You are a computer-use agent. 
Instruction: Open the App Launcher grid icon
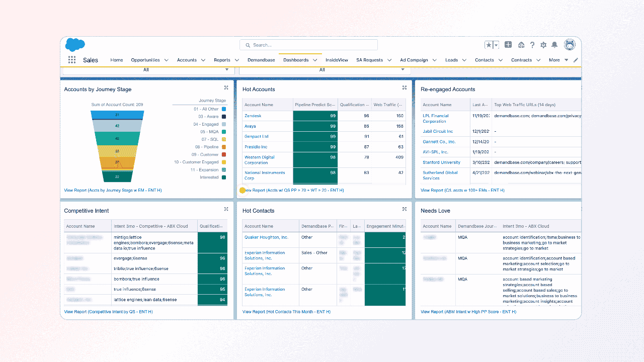point(72,60)
